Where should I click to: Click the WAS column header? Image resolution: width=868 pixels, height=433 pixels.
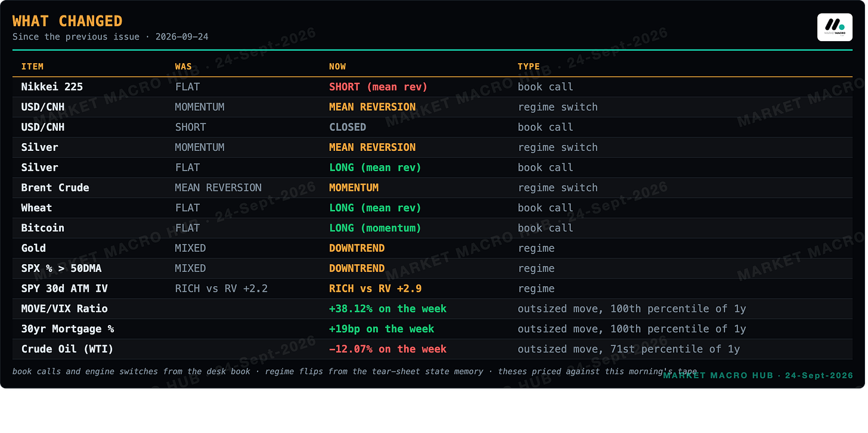(x=184, y=67)
